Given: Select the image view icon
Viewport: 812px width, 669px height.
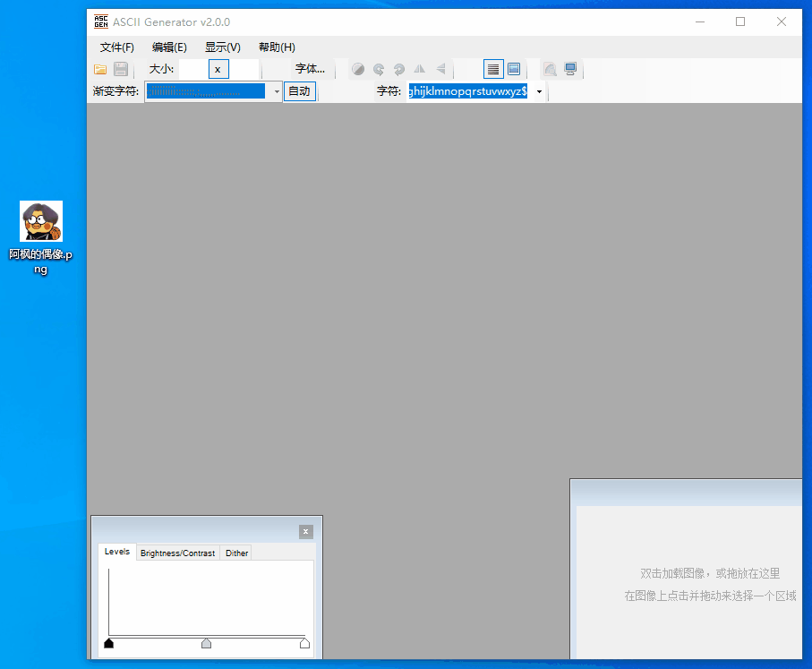Looking at the screenshot, I should (x=514, y=69).
